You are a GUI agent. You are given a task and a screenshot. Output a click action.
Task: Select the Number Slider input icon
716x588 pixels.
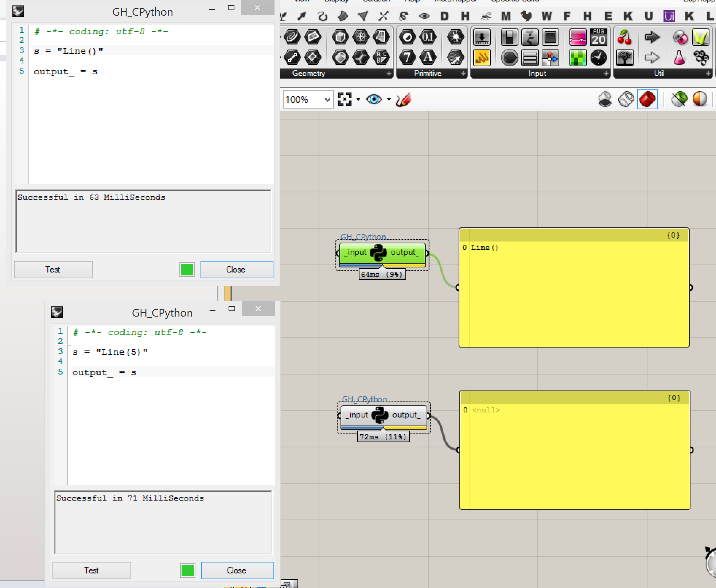point(482,37)
